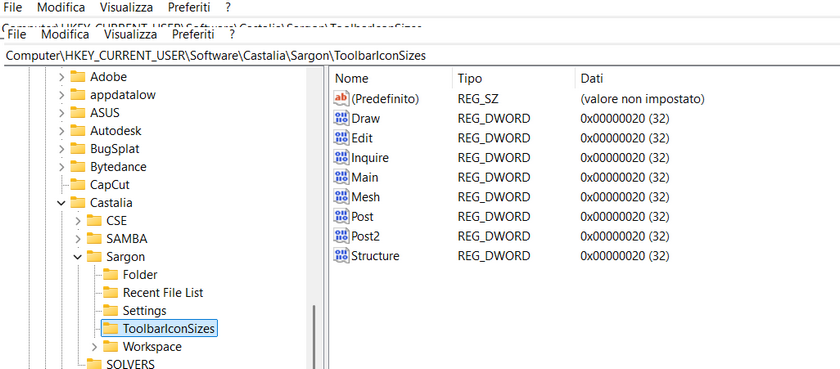Click the Main DWORD value icon
Viewport: 840px width, 369px height.
point(341,177)
